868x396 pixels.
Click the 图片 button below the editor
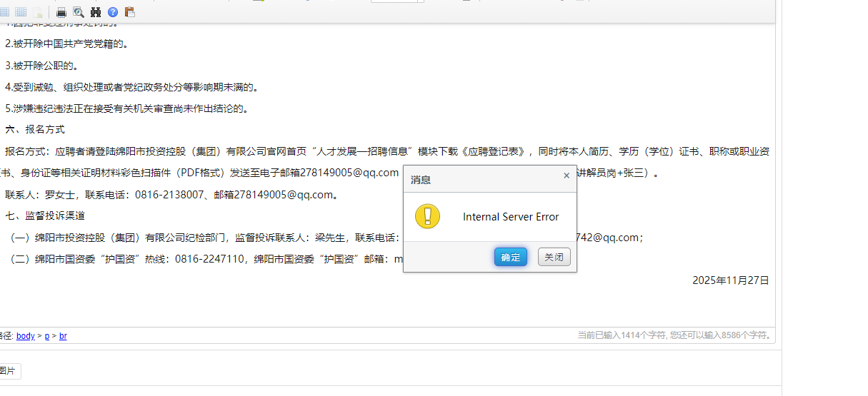click(x=8, y=370)
